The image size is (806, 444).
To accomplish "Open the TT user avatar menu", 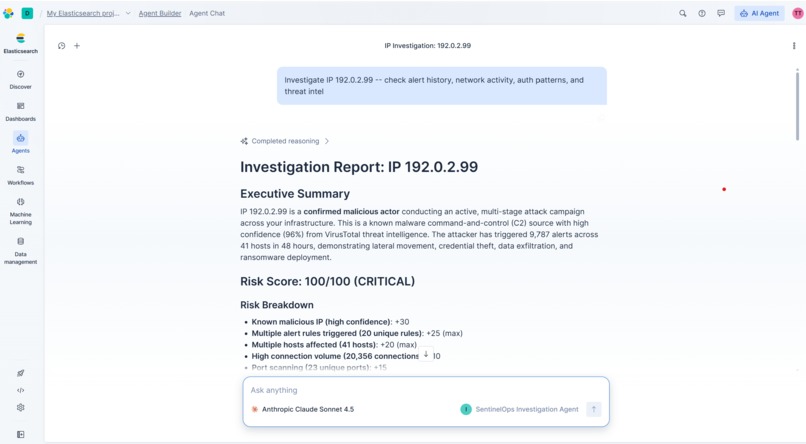I will click(797, 13).
